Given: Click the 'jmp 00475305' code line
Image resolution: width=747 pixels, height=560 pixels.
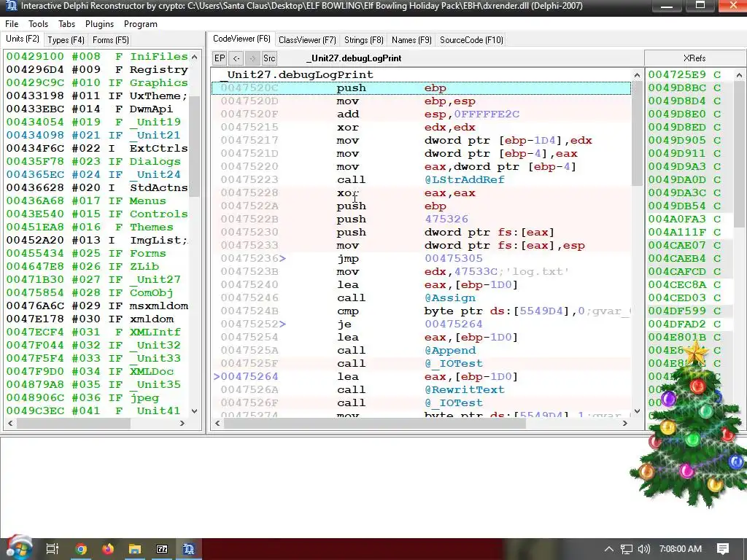Looking at the screenshot, I should (x=422, y=258).
